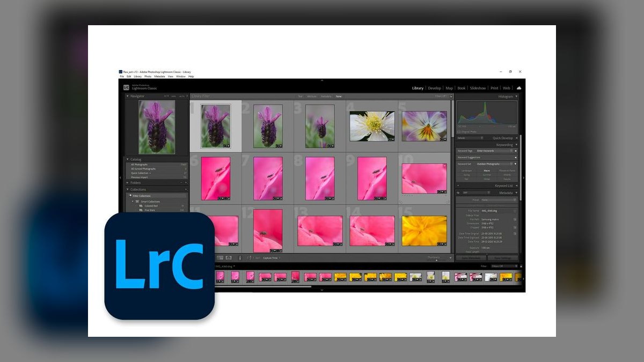644x362 pixels.
Task: Open the filmstrip Filter dropdown
Action: (x=506, y=266)
